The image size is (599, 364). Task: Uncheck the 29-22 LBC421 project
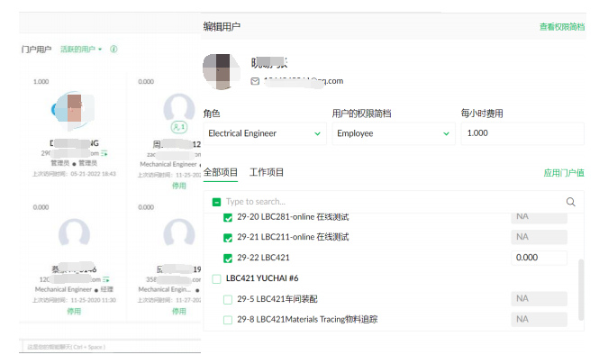[228, 259]
